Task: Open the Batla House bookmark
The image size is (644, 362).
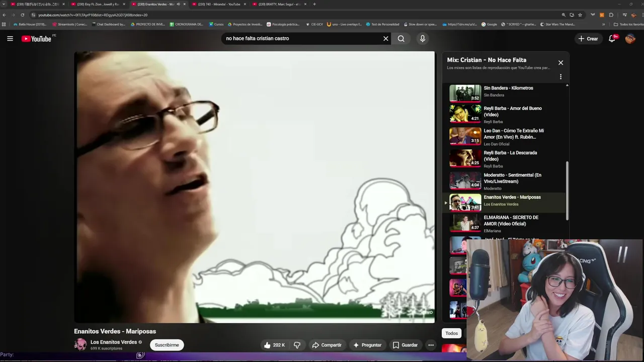Action: tap(30, 24)
